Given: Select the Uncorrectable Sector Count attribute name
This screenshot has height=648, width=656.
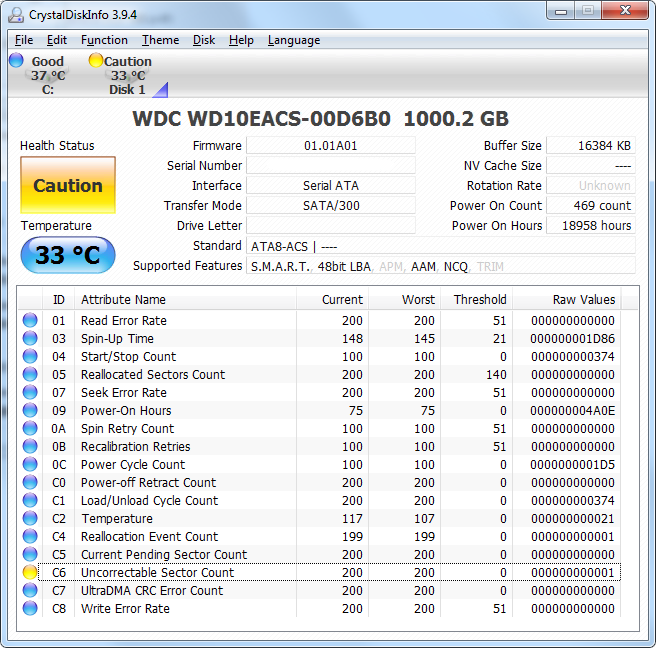Looking at the screenshot, I should point(157,572).
